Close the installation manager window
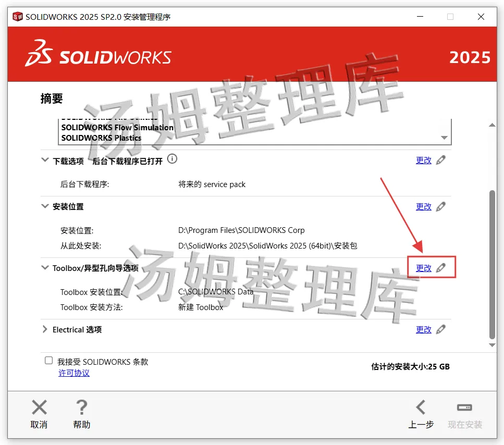The width and height of the screenshot is (504, 445). [481, 16]
